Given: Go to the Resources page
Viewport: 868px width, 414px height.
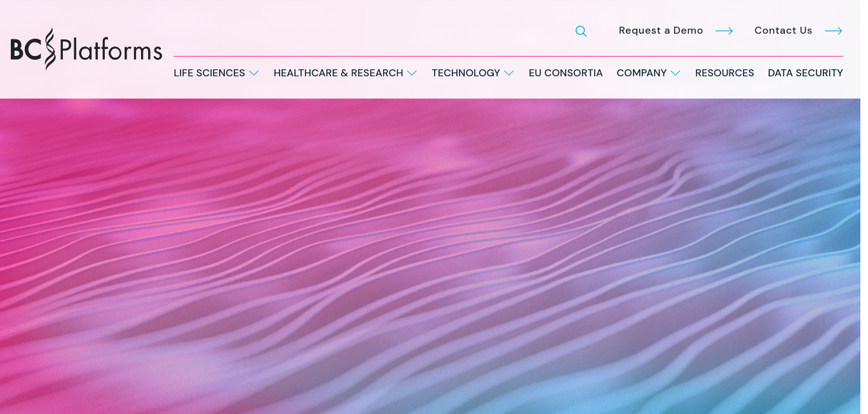Looking at the screenshot, I should point(724,73).
